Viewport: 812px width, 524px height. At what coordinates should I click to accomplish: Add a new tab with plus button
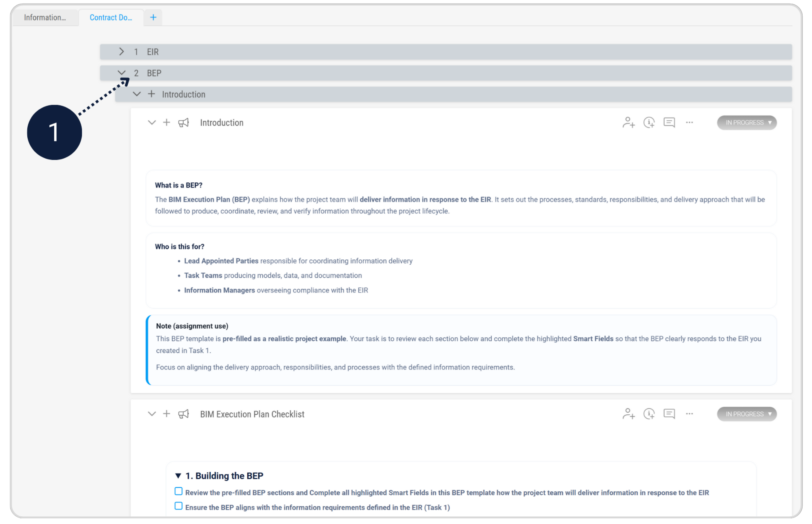pos(153,18)
